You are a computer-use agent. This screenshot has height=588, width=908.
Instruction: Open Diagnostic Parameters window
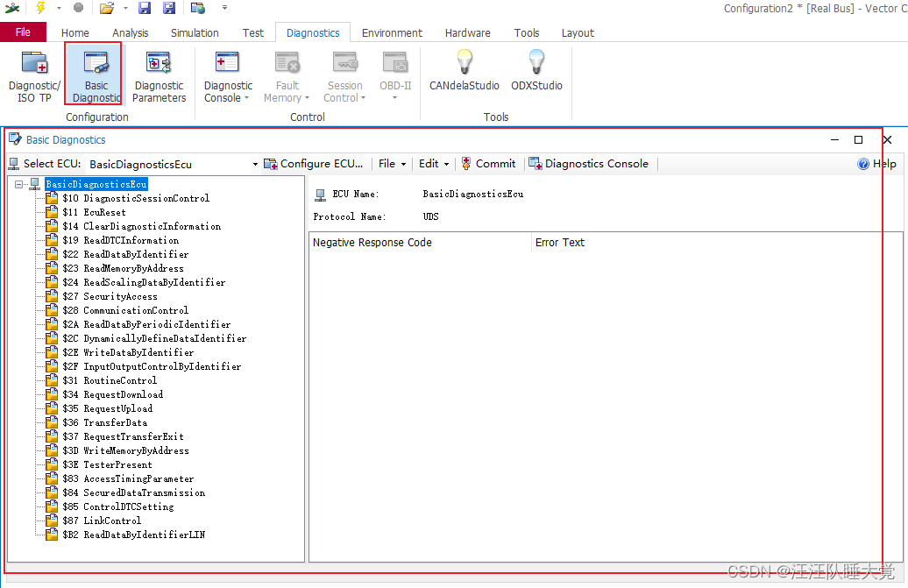[x=159, y=77]
